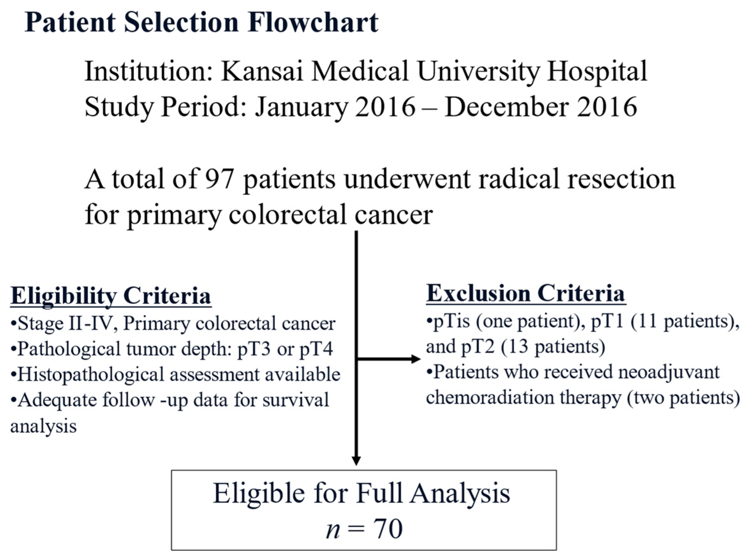
Task: Click the "for primary colorectal cancer" line
Action: pos(259,215)
